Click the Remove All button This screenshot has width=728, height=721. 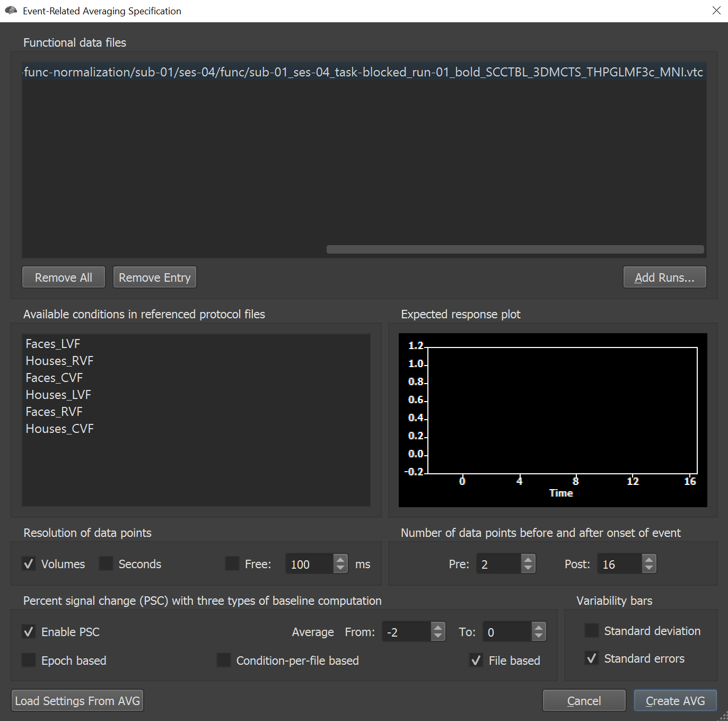point(64,277)
